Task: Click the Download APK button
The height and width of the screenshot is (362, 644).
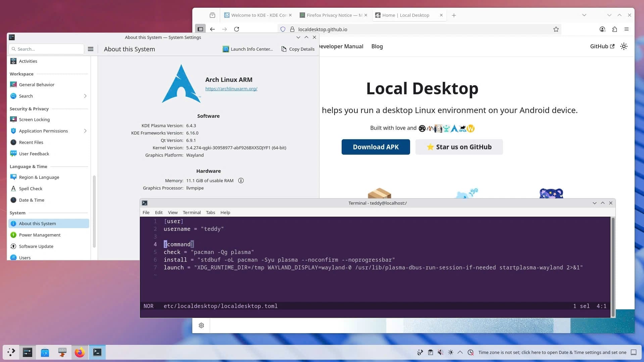Action: [376, 147]
